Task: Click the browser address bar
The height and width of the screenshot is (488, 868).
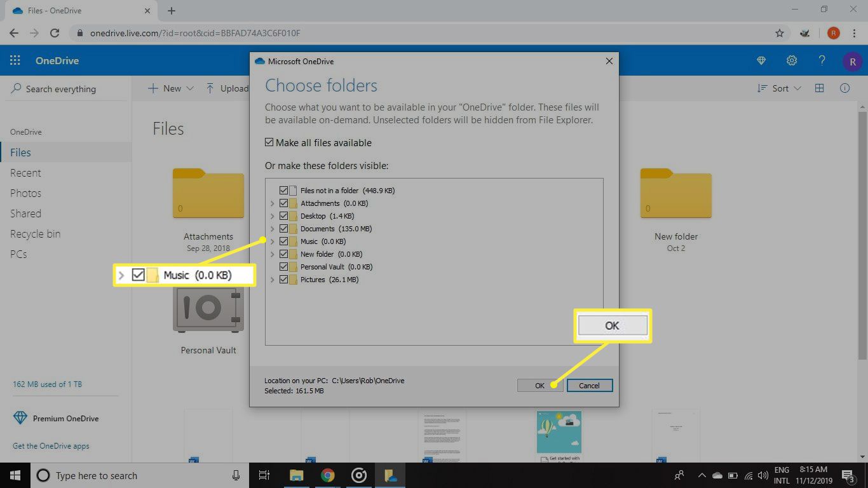Action: pyautogui.click(x=419, y=33)
